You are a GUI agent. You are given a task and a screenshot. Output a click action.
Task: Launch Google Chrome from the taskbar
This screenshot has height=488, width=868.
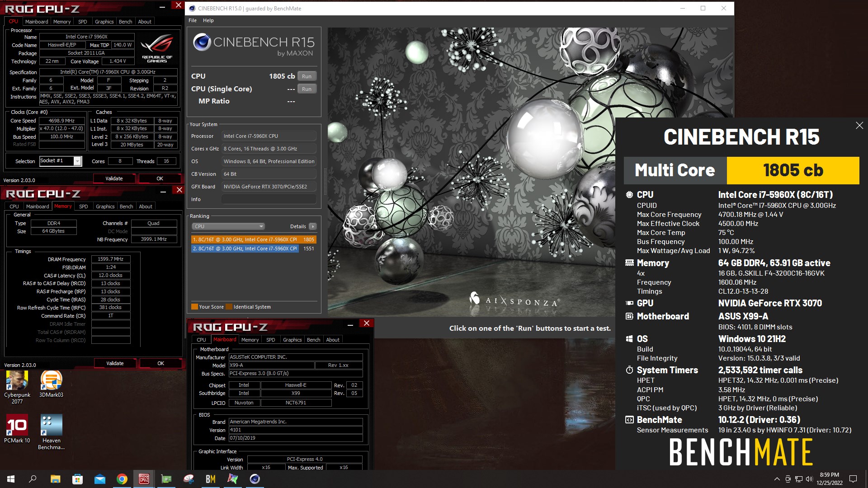[x=122, y=479]
